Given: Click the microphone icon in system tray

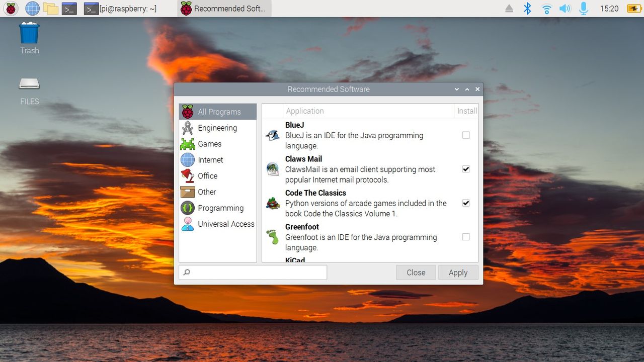Looking at the screenshot, I should tap(584, 9).
